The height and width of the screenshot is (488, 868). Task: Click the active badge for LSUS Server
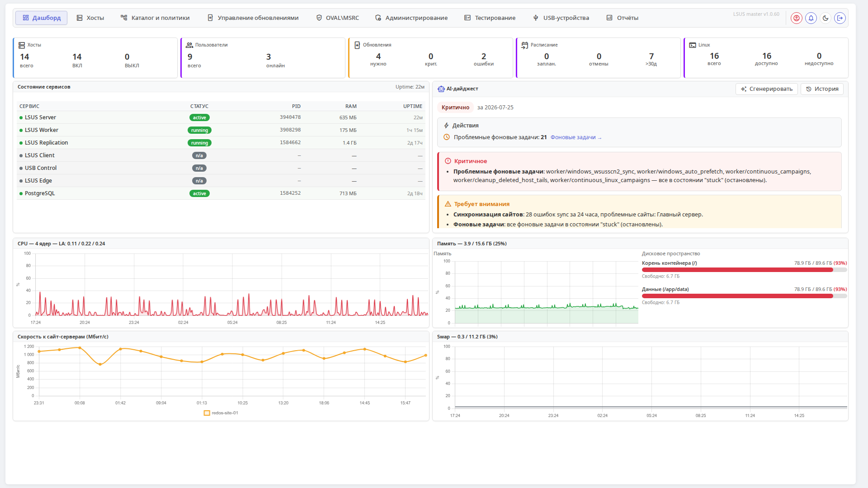pyautogui.click(x=199, y=117)
